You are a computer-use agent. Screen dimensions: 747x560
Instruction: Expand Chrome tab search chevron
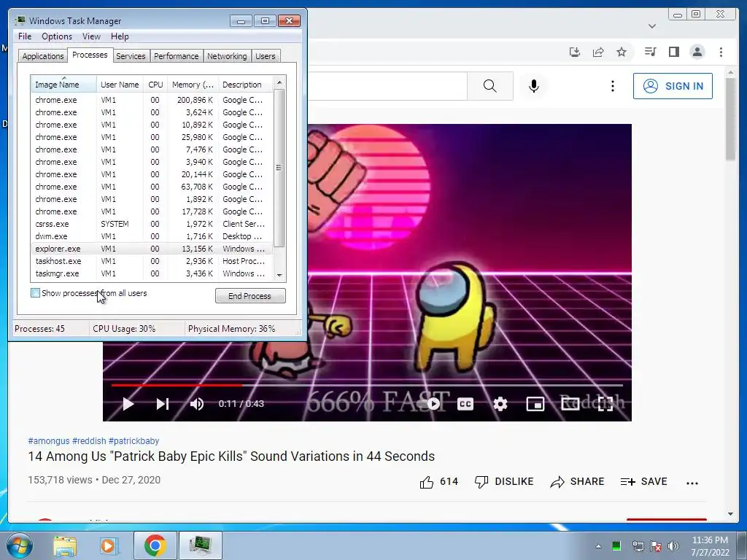(652, 26)
